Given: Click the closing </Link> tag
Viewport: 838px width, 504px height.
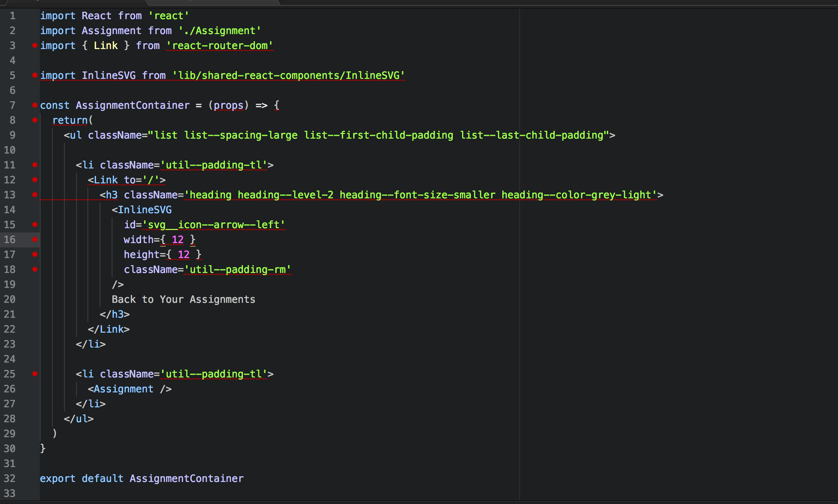Looking at the screenshot, I should [x=108, y=329].
